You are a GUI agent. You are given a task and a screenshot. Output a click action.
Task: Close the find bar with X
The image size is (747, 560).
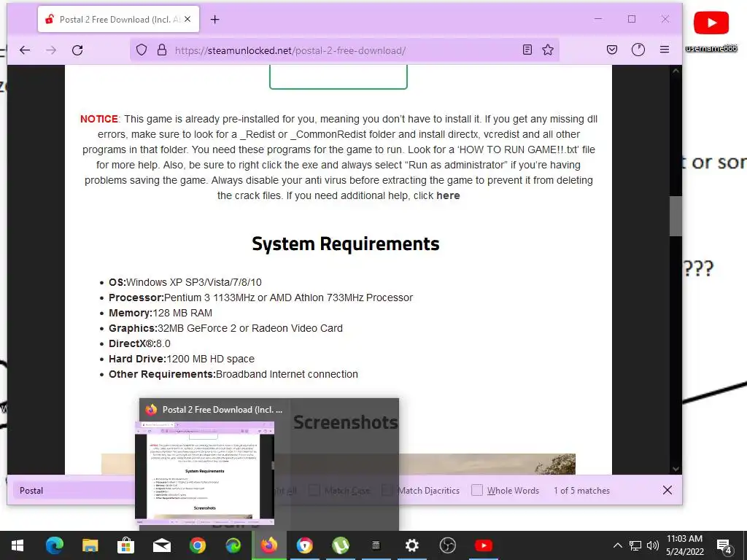pos(667,490)
